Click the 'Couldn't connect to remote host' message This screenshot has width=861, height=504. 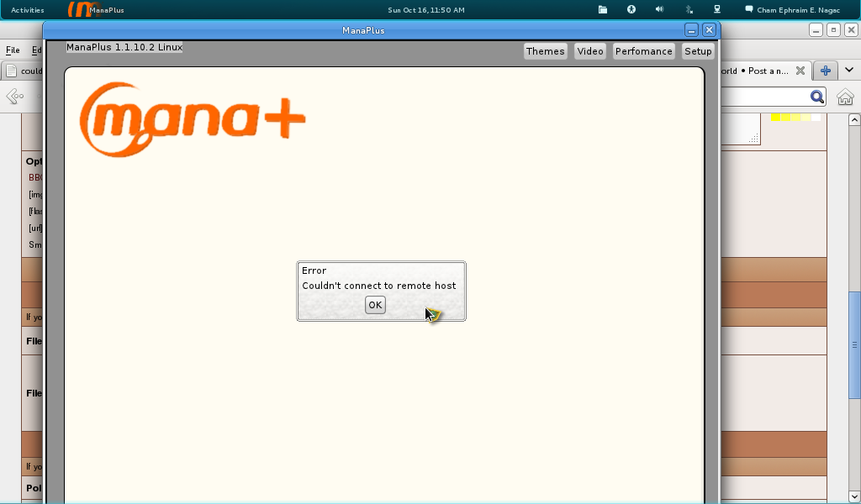tap(379, 286)
